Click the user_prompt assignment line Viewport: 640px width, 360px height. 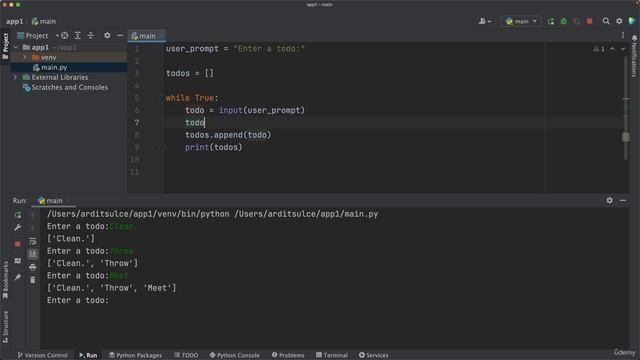coord(235,49)
